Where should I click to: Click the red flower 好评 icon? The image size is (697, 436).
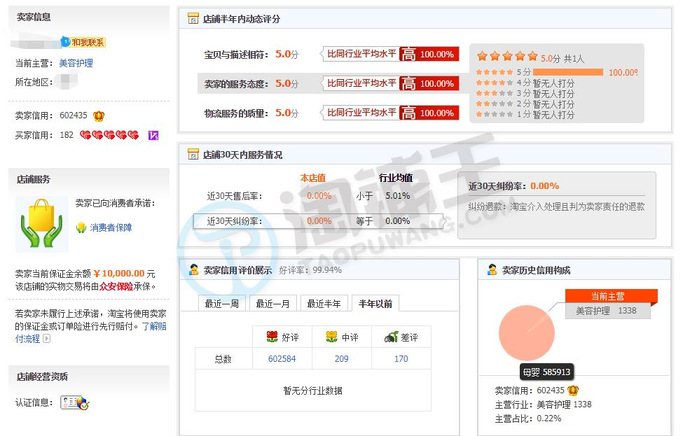270,337
